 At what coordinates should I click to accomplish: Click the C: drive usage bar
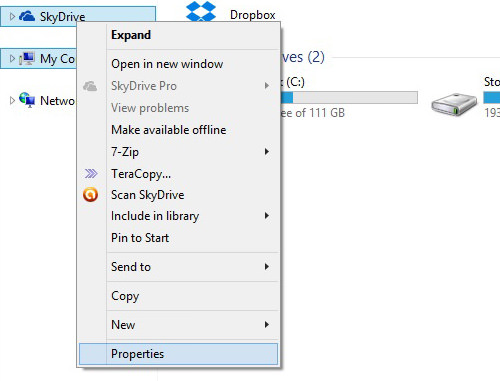[x=349, y=97]
